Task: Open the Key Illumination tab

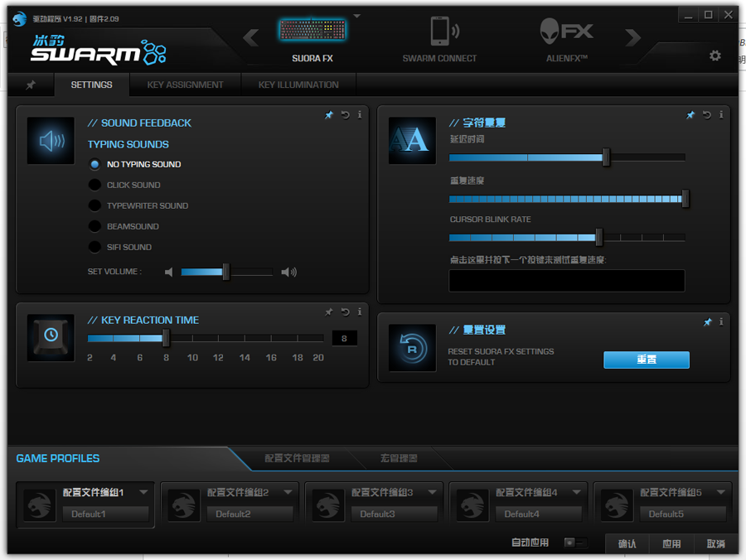Action: coord(298,84)
